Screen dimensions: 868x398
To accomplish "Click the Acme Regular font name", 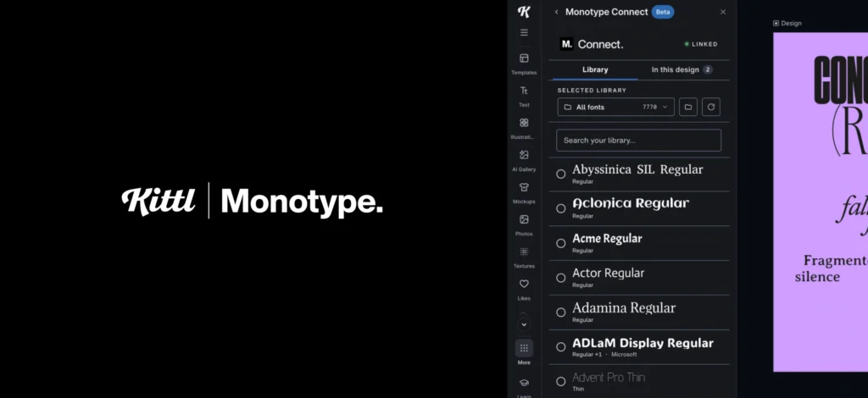I will [x=607, y=239].
